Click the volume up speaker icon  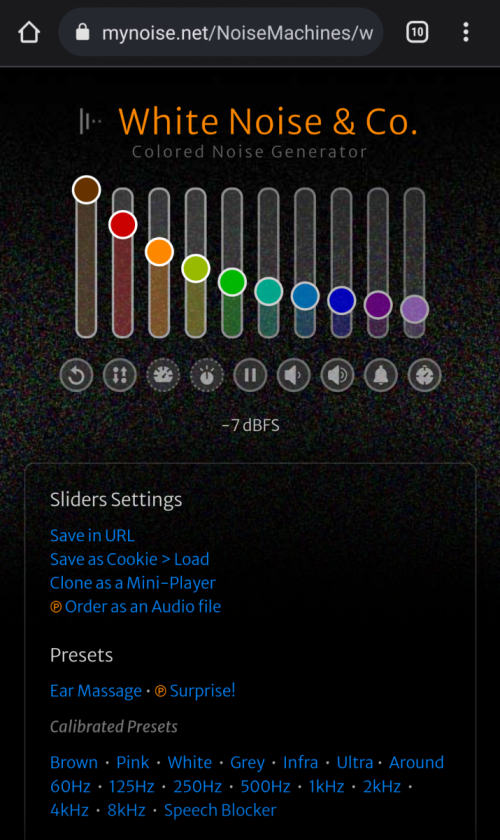(338, 374)
